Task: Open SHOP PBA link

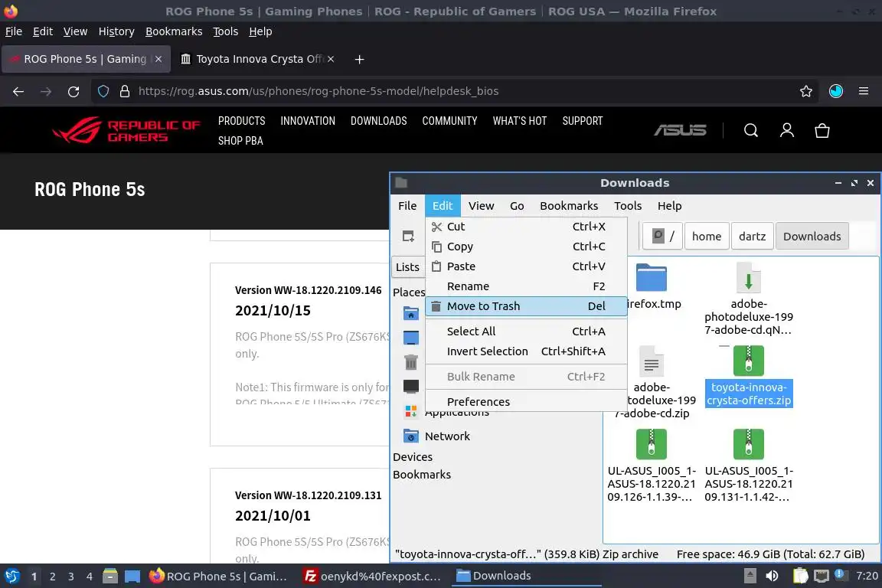Action: [240, 141]
